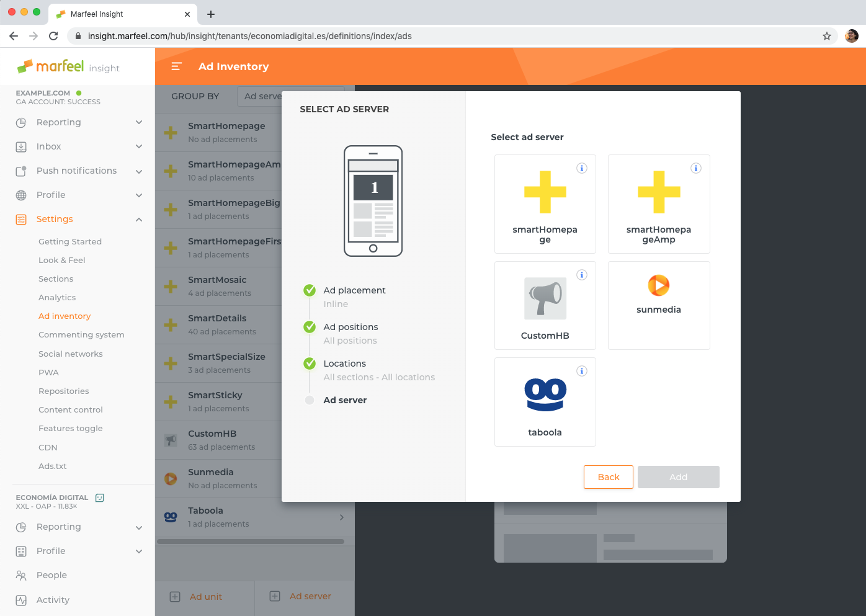The width and height of the screenshot is (866, 616).
Task: Click the browser profile avatar
Action: point(852,36)
